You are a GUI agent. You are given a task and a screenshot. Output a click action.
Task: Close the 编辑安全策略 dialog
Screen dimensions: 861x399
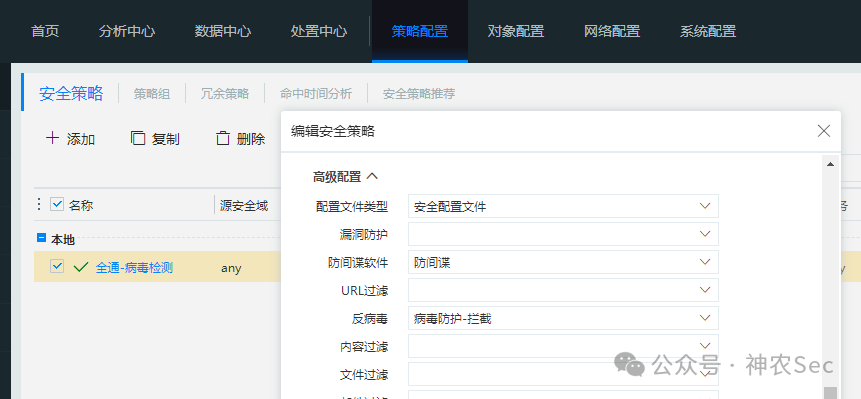[824, 131]
